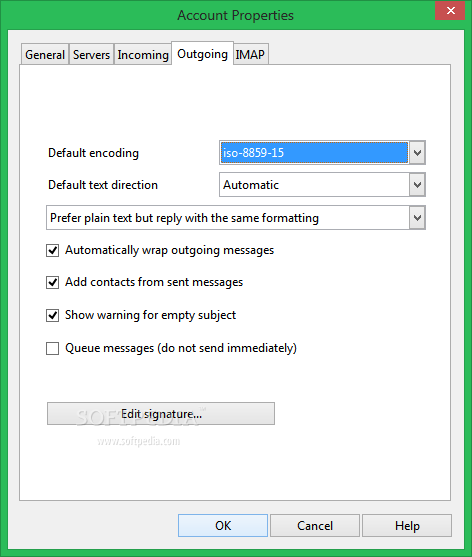Confirm with the OK button
This screenshot has height=557, width=472.
[223, 525]
